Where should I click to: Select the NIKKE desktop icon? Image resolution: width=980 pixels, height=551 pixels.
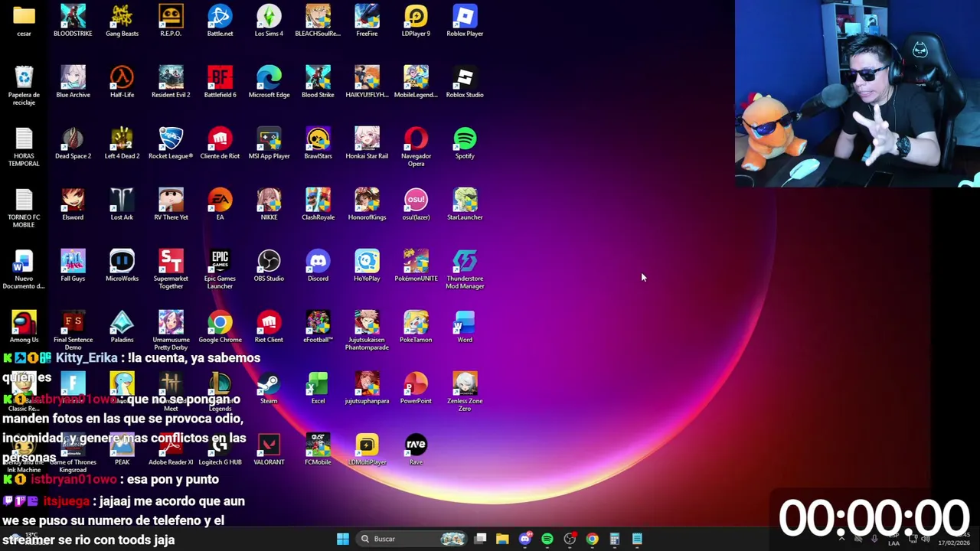tap(269, 204)
